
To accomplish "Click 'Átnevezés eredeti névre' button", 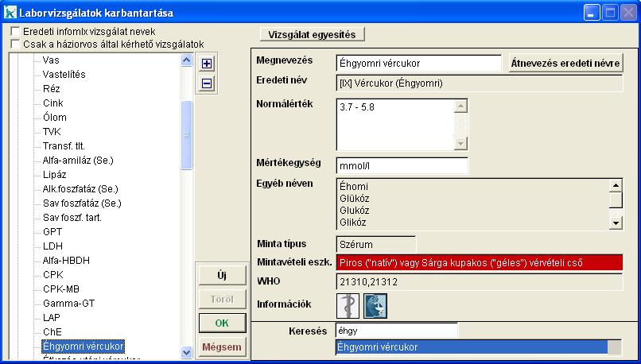I will [565, 63].
